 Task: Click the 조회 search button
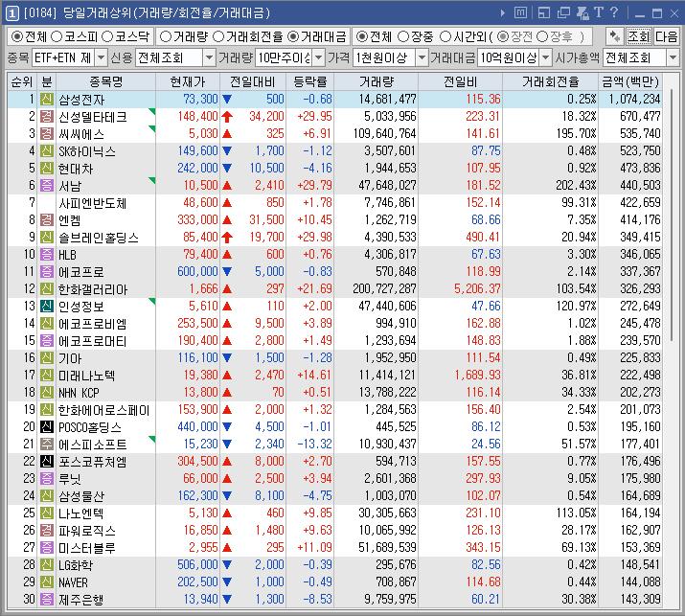point(639,36)
